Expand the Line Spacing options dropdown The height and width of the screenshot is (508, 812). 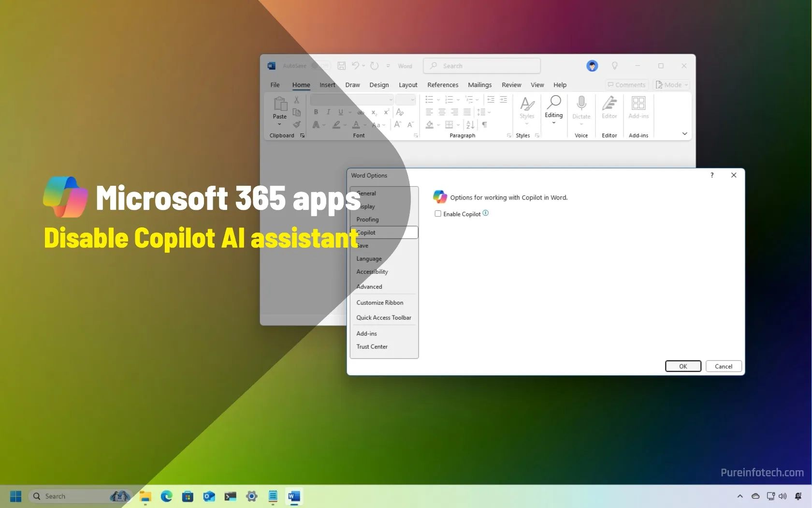(x=490, y=112)
